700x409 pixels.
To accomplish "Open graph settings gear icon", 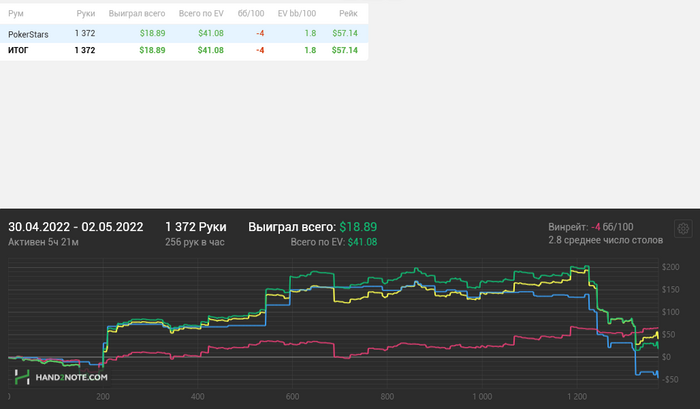I will coord(683,229).
